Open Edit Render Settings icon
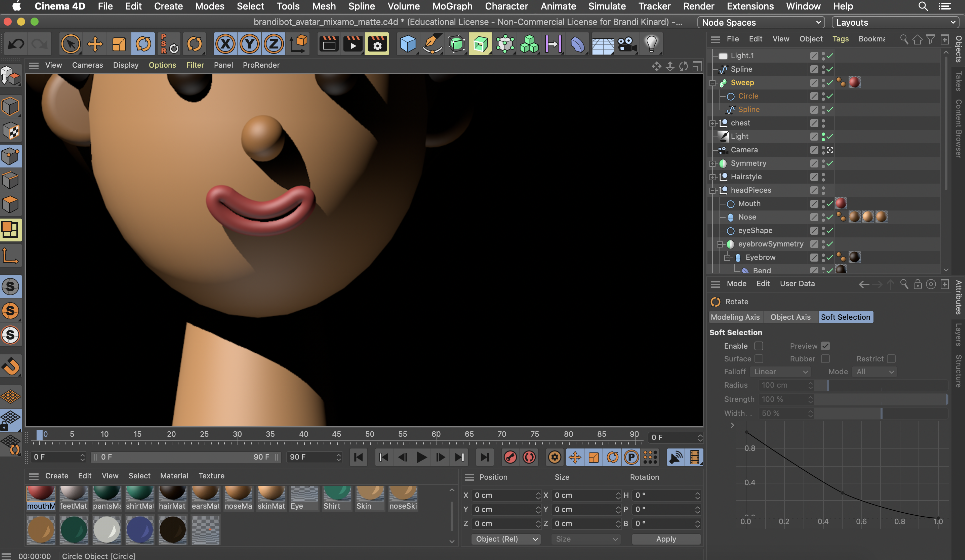 [x=377, y=44]
